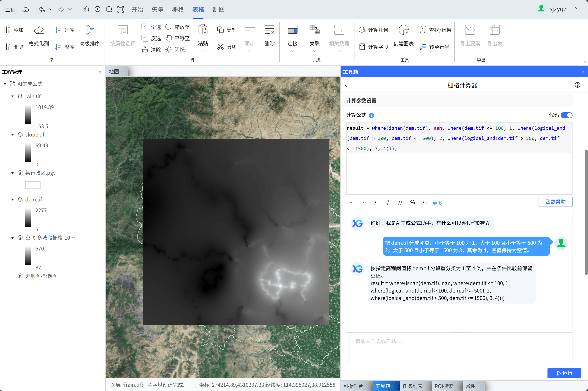Click the zoom in magnifier icon
The height and width of the screenshot is (391, 588).
pyautogui.click(x=98, y=10)
